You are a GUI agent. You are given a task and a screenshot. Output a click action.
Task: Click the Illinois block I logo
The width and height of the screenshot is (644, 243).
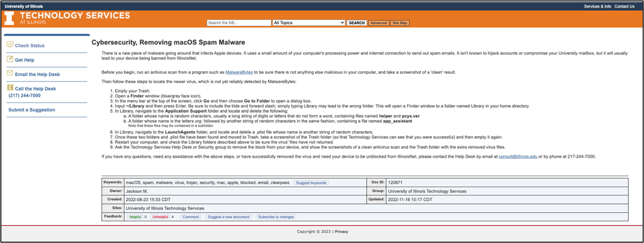click(9, 18)
